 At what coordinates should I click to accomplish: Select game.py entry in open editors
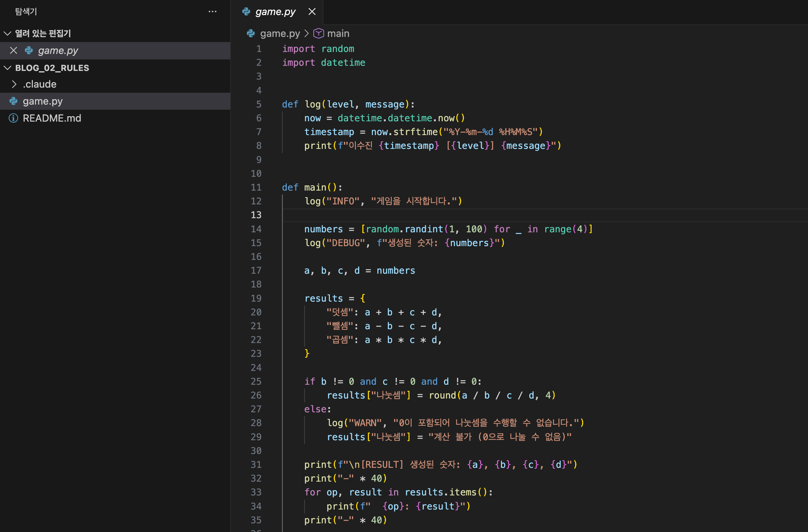point(58,51)
